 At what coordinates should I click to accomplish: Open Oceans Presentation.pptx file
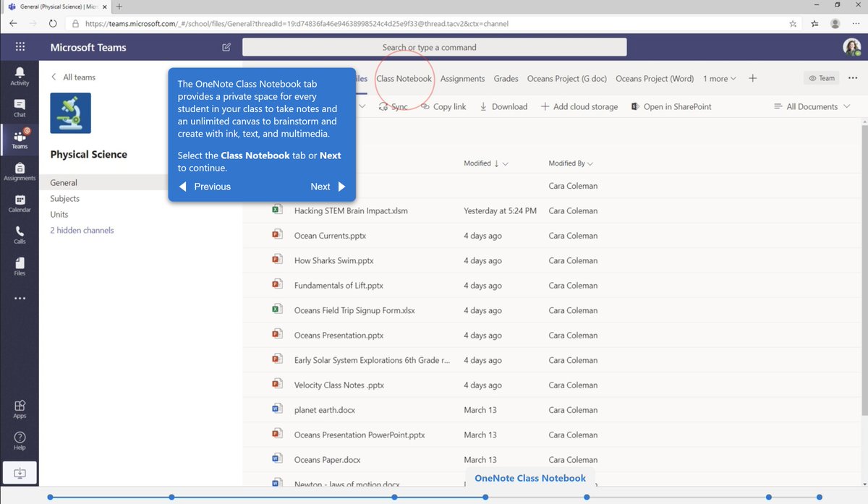(x=339, y=336)
